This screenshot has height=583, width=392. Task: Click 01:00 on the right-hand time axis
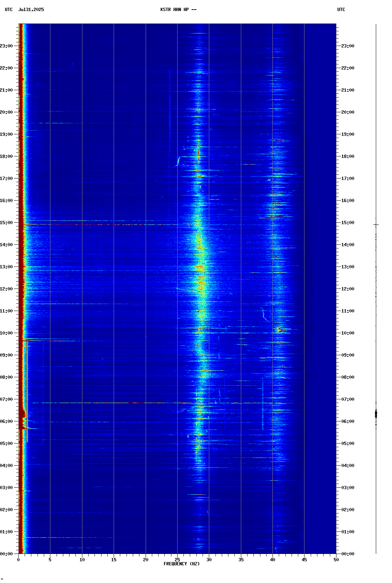click(x=348, y=532)
